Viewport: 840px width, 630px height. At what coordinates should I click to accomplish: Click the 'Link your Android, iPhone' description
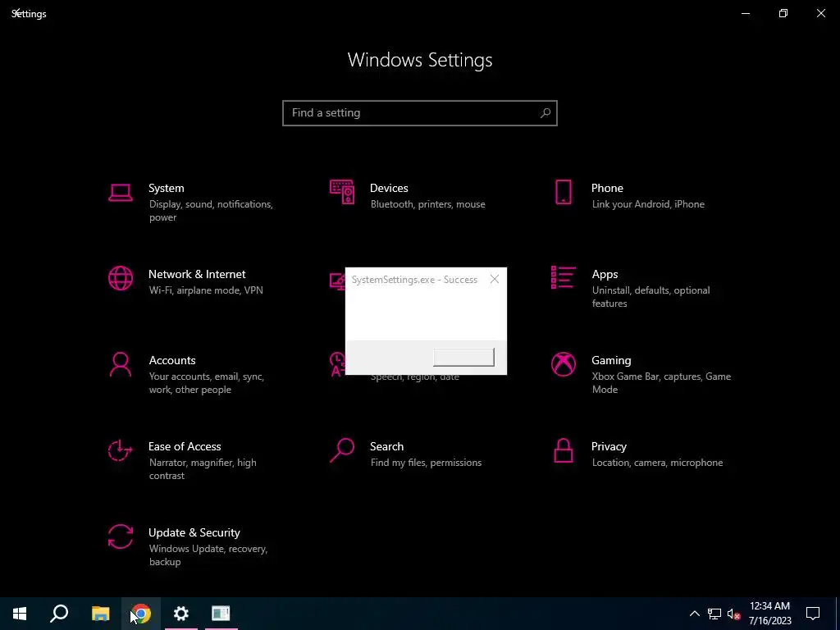pyautogui.click(x=648, y=204)
